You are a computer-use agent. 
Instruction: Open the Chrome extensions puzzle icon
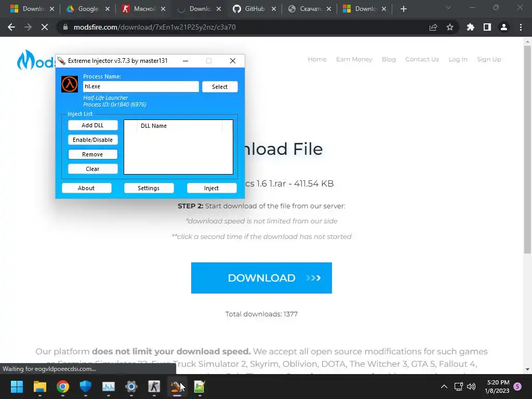(x=470, y=27)
